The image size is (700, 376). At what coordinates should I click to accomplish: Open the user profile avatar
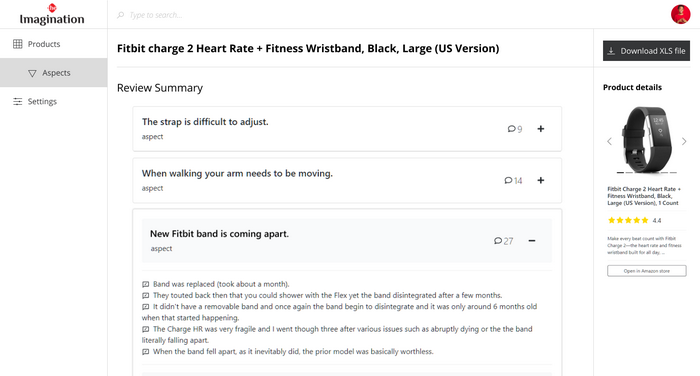click(x=680, y=14)
